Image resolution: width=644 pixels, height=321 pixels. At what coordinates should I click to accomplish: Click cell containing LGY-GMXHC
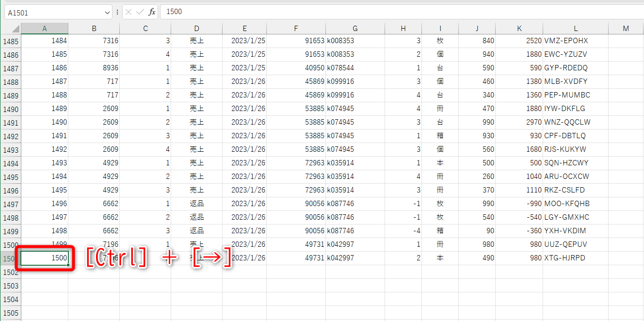(576, 217)
